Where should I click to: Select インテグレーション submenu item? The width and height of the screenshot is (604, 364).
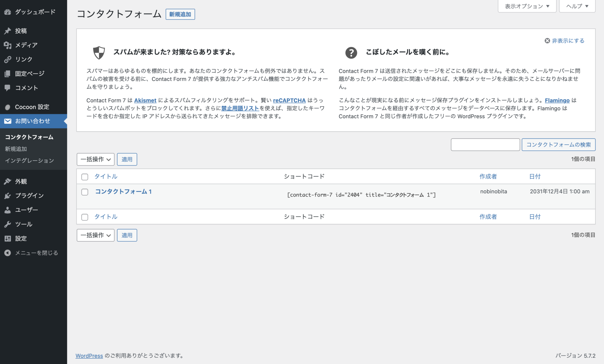coord(29,160)
